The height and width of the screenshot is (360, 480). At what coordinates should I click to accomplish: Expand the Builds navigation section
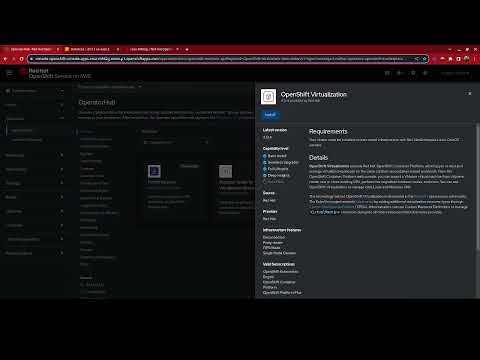[34, 197]
